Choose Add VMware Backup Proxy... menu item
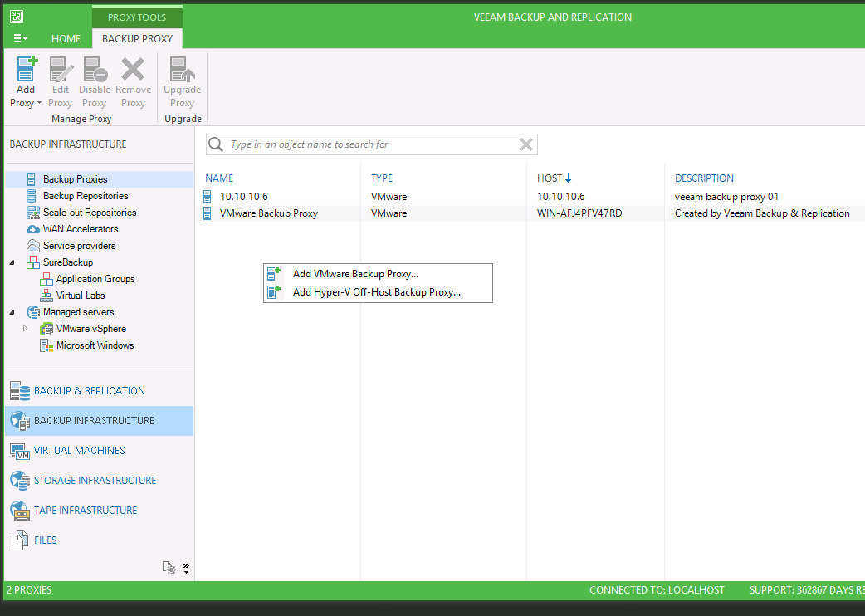 coord(378,274)
